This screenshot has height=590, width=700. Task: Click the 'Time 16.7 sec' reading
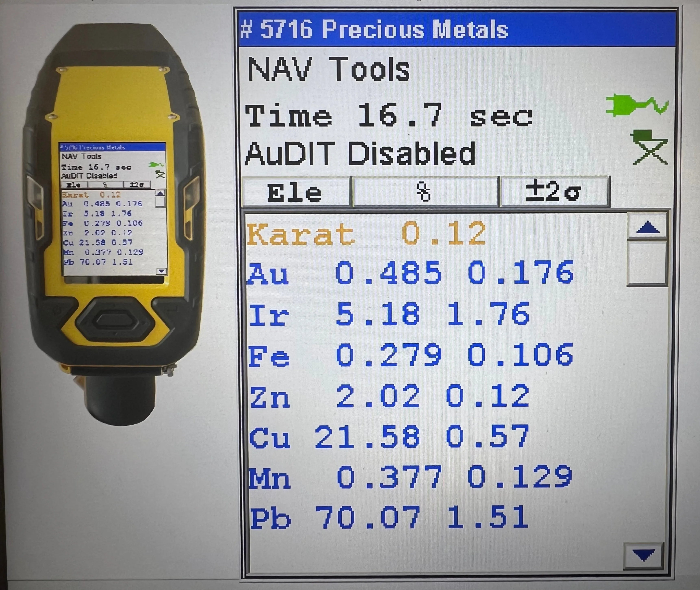[x=389, y=115]
